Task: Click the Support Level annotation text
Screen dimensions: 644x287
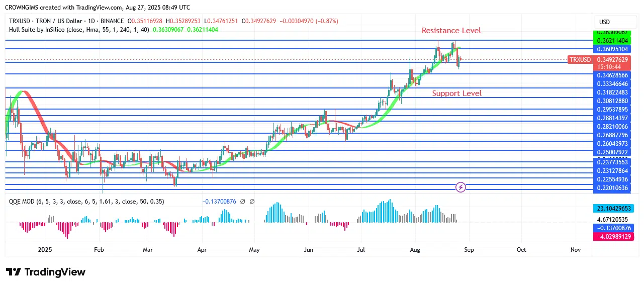Action: 457,93
